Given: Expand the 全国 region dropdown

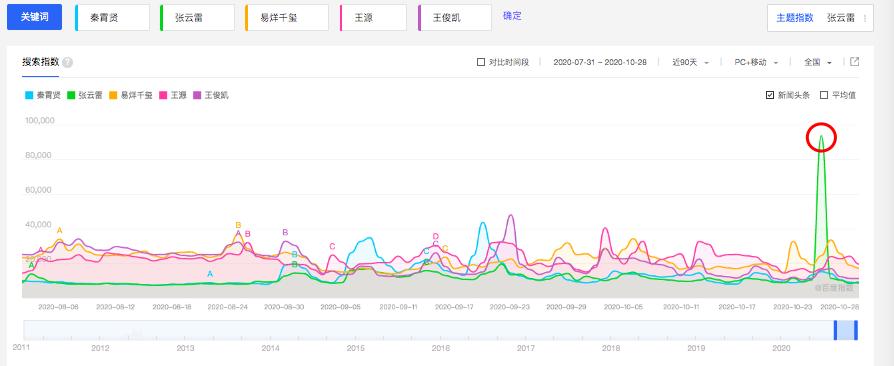Looking at the screenshot, I should click(x=818, y=62).
